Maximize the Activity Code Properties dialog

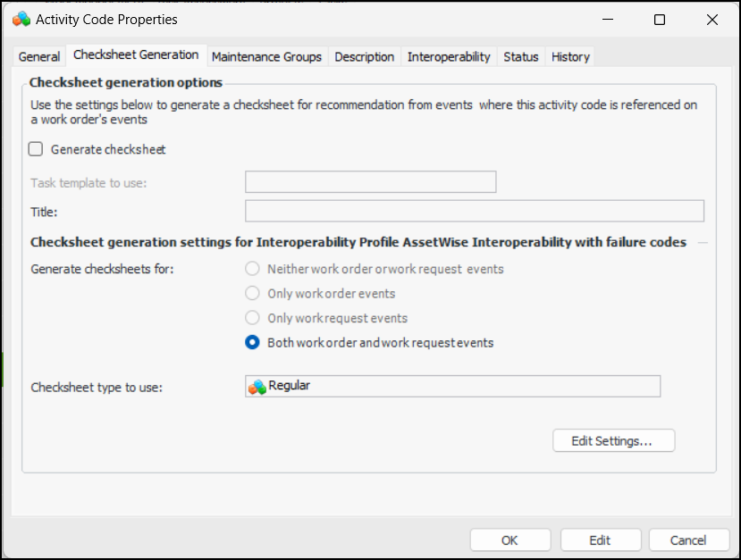(660, 19)
